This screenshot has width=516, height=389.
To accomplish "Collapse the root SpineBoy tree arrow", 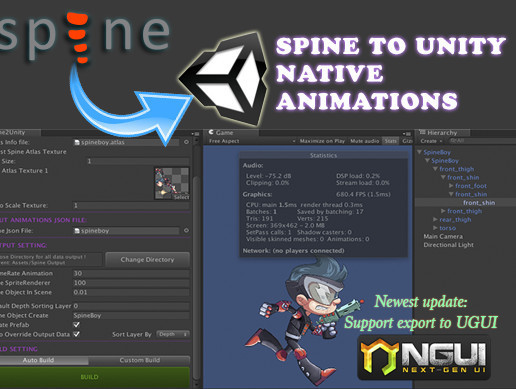I will click(x=420, y=152).
